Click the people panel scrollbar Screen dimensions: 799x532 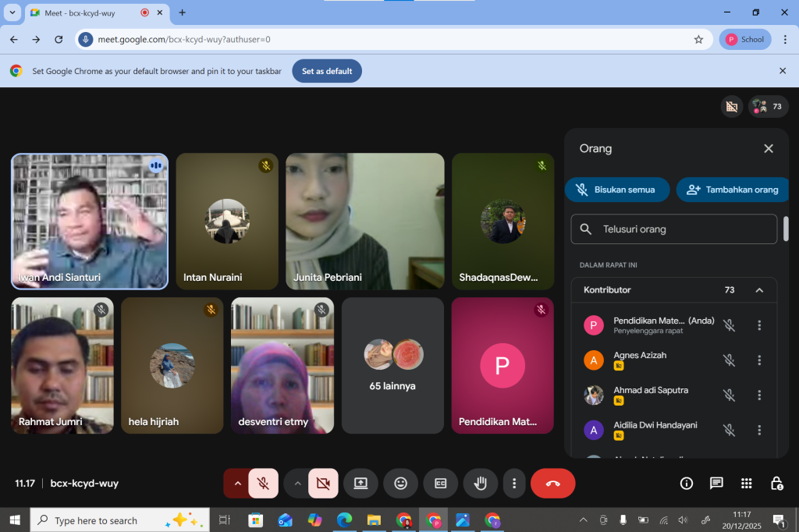coord(786,229)
